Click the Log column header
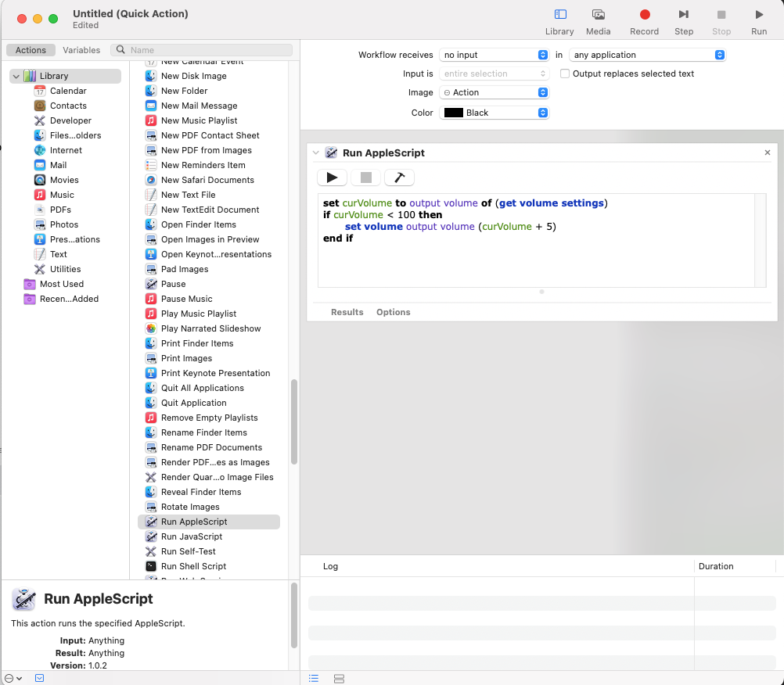This screenshot has height=685, width=784. point(330,567)
